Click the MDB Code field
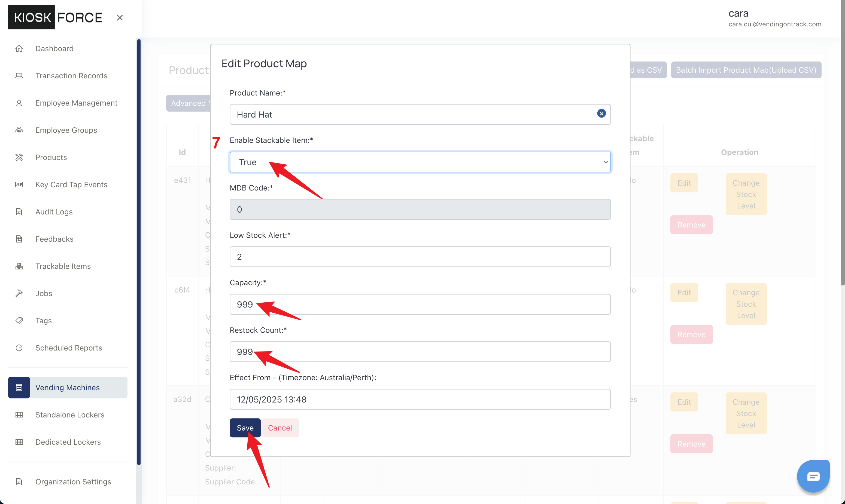Image resolution: width=845 pixels, height=504 pixels. (420, 210)
